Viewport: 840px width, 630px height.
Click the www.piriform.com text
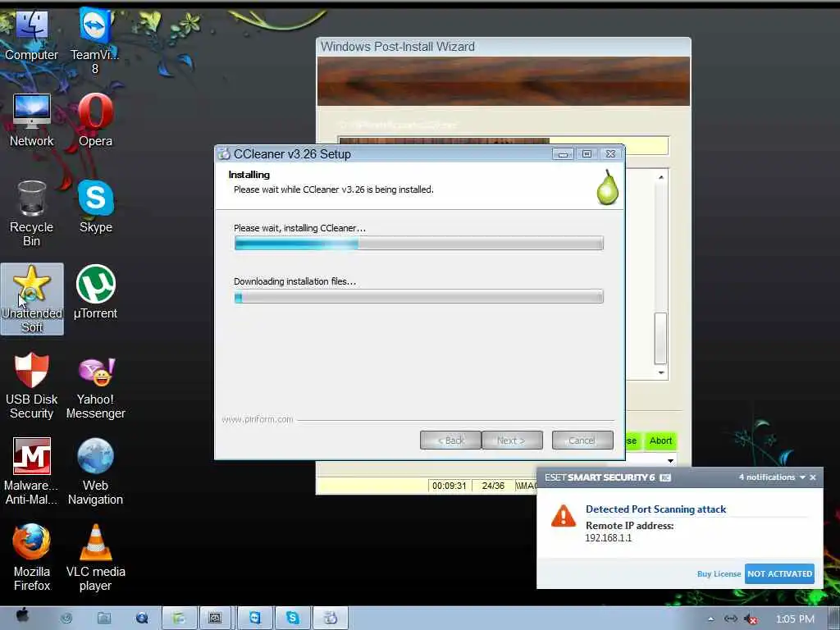257,419
